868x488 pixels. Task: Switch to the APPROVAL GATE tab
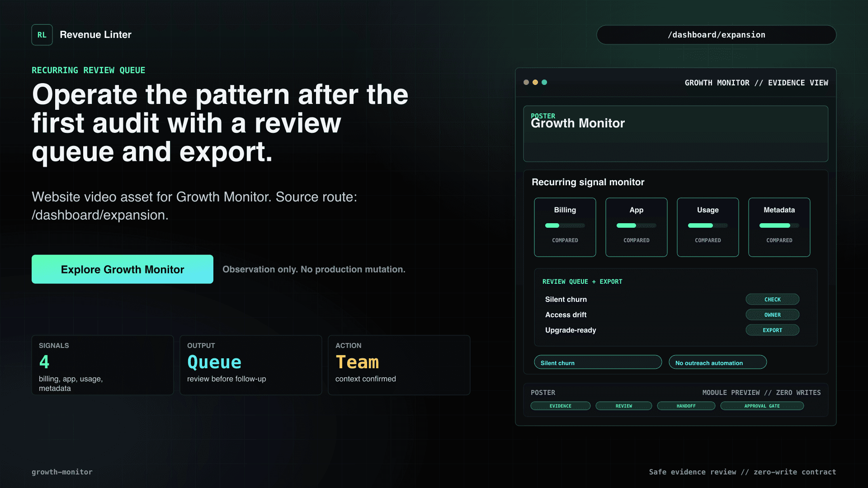(x=762, y=406)
